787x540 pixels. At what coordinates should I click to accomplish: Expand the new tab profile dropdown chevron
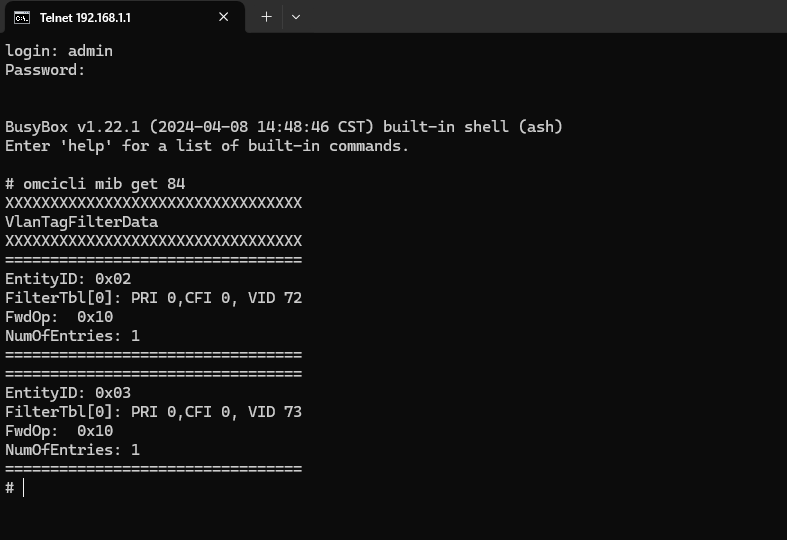point(296,17)
